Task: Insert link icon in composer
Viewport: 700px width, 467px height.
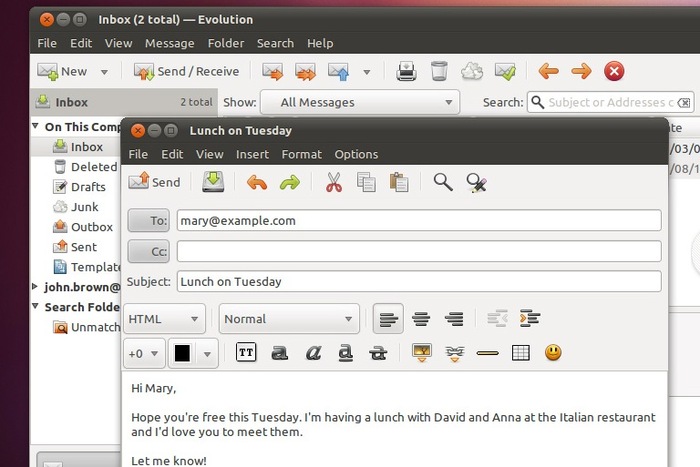Action: coord(455,353)
